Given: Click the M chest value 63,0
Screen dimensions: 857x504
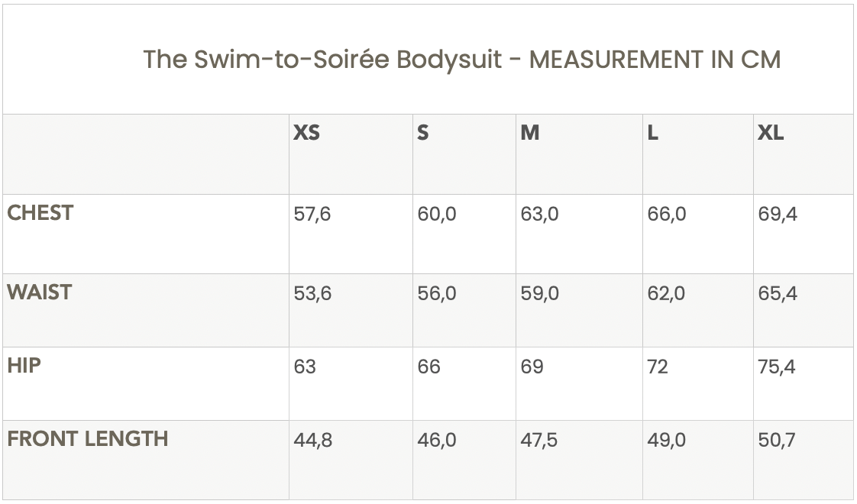Looking at the screenshot, I should pyautogui.click(x=539, y=215).
